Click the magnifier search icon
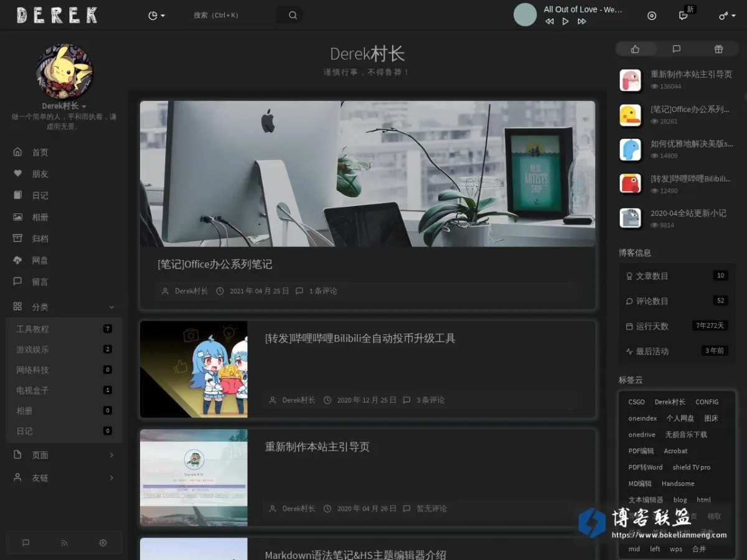Viewport: 747px width, 560px height. pos(293,16)
